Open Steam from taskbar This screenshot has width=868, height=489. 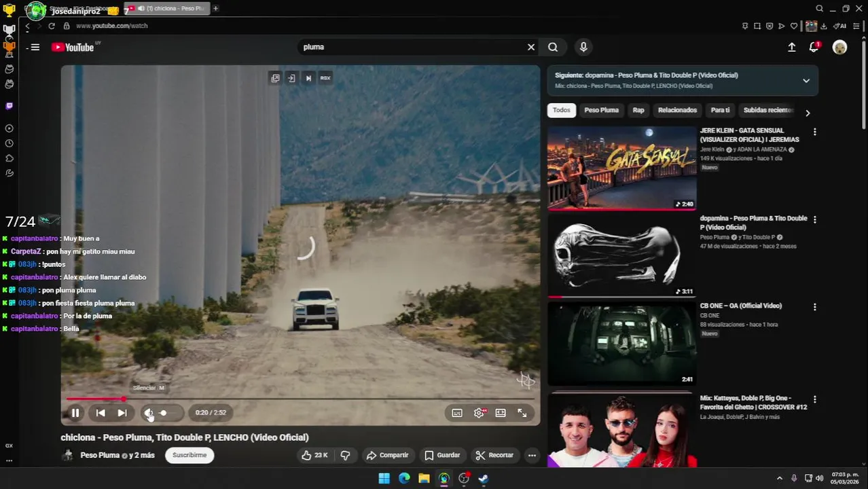coord(483,478)
